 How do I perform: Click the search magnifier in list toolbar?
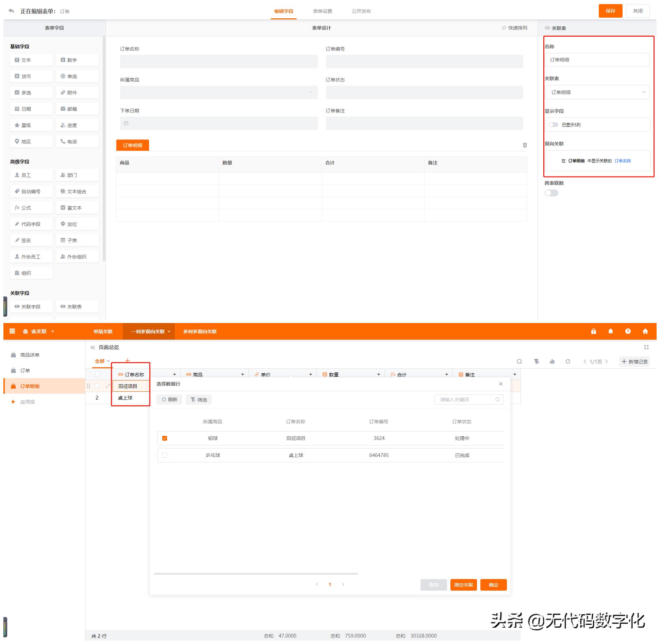coord(519,361)
